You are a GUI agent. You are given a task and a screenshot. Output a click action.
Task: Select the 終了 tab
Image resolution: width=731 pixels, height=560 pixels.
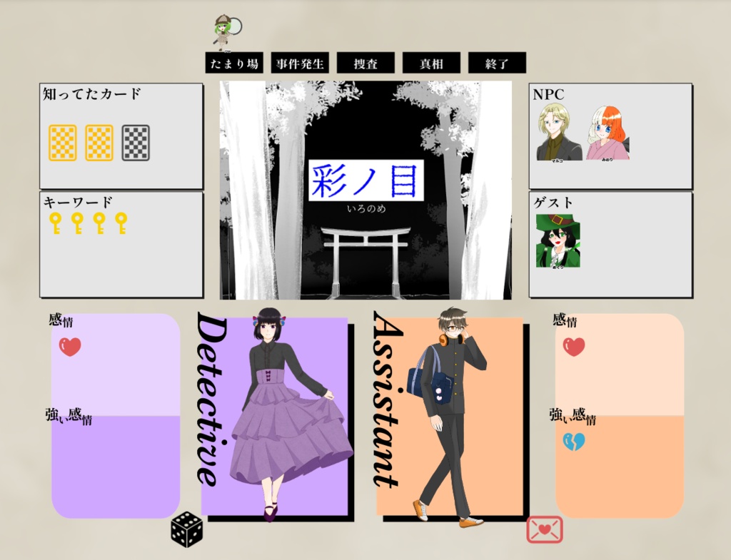pos(497,63)
